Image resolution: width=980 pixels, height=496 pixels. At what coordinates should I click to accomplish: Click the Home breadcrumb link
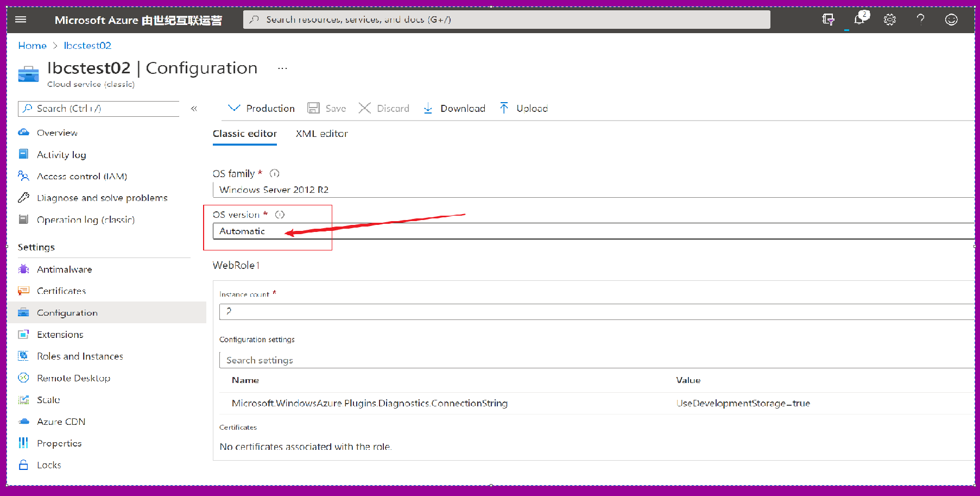pos(32,46)
